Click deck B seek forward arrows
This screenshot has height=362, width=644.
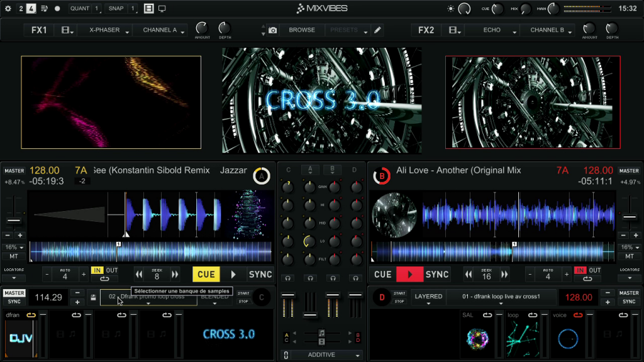(504, 275)
